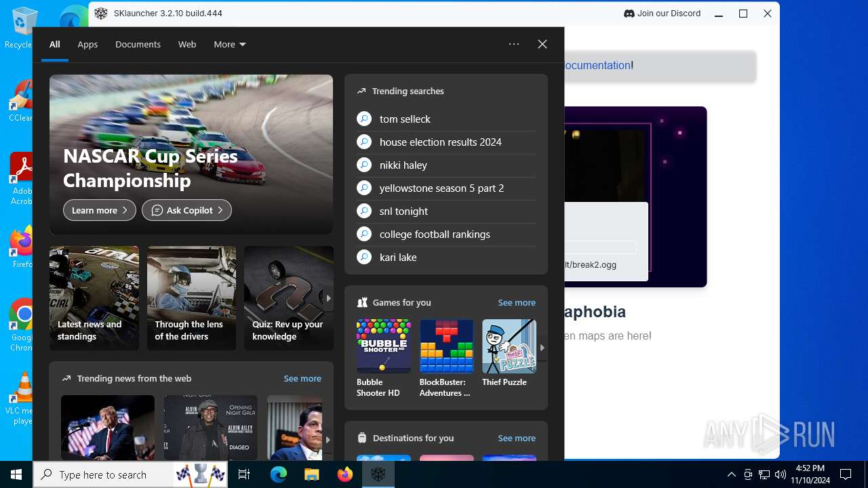Open Thief Puzzle game
Image resolution: width=868 pixels, height=488 pixels.
pos(509,353)
